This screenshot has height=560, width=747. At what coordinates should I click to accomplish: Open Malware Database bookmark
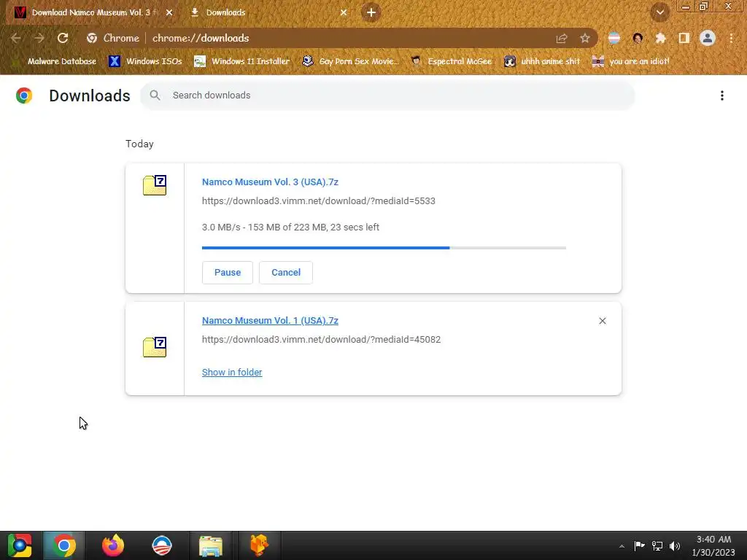pos(55,61)
